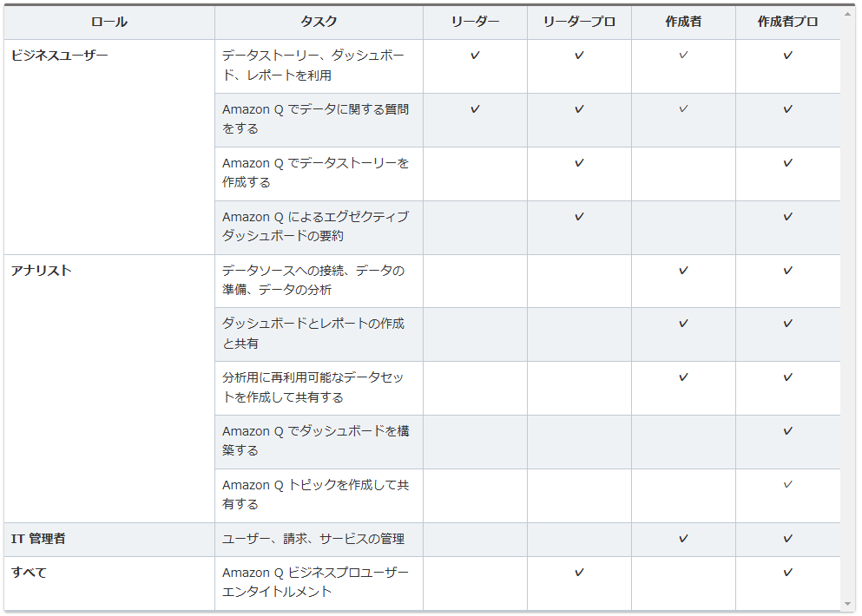Screen dimensions: 862x616
Task: Click the ロール column header
Action: [109, 23]
